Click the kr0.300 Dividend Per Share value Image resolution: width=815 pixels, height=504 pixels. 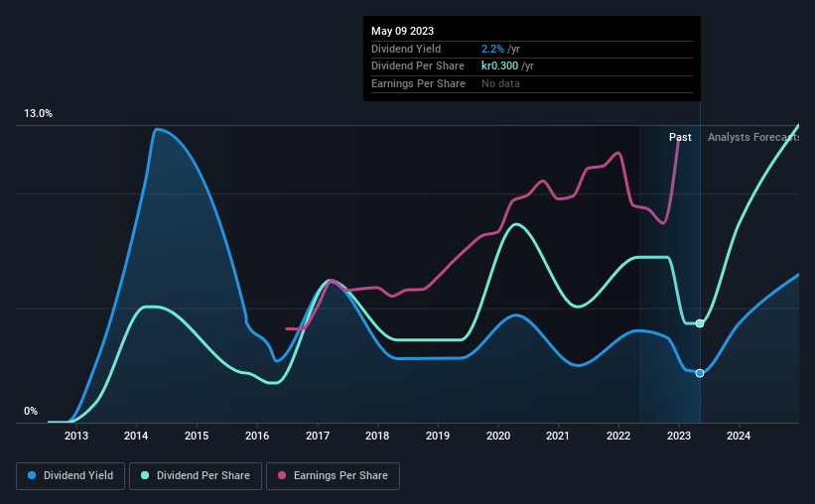click(x=499, y=66)
